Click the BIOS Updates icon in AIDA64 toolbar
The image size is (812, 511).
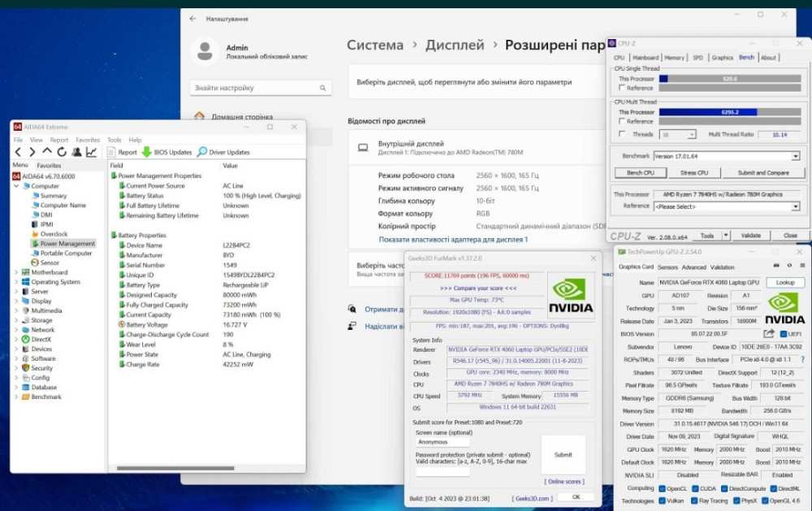pyautogui.click(x=146, y=152)
